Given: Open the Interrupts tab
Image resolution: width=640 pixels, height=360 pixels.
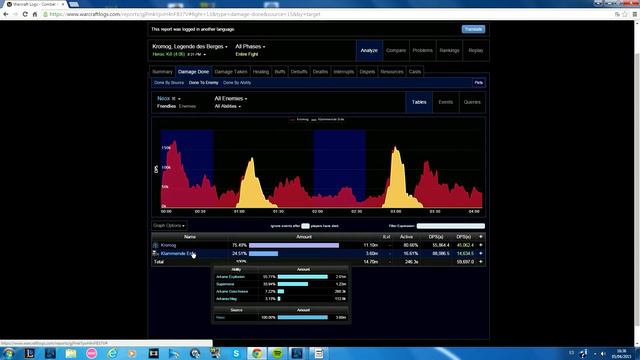Looking at the screenshot, I should click(x=344, y=71).
